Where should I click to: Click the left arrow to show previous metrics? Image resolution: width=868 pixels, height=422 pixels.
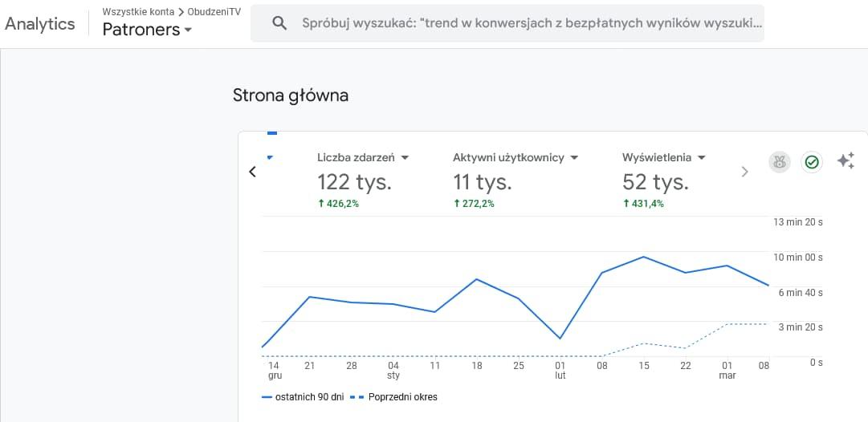253,172
